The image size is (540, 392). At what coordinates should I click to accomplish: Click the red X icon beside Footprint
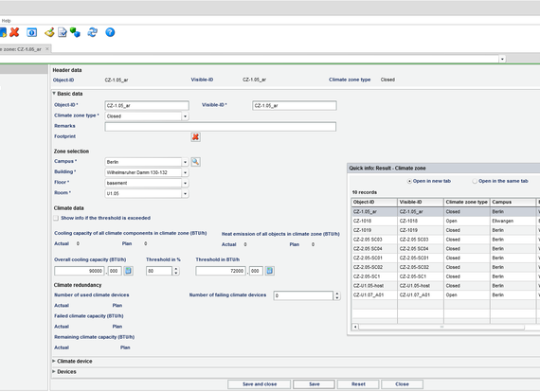[x=195, y=137]
